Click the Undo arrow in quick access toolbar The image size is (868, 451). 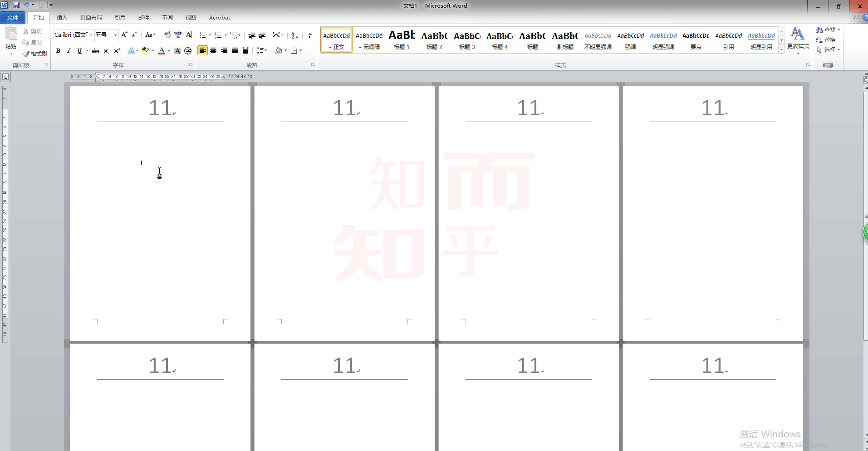(26, 5)
